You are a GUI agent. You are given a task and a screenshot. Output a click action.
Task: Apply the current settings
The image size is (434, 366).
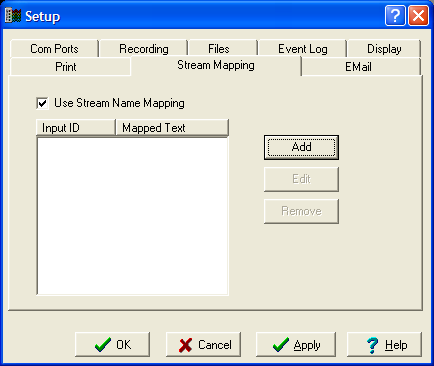[x=296, y=344]
